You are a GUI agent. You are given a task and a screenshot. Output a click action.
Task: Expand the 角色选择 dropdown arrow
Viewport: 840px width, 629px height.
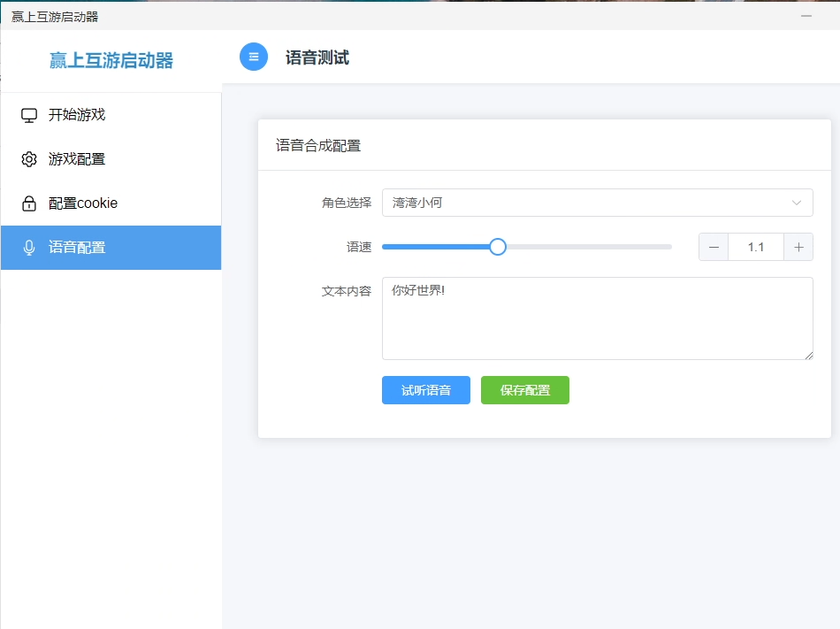pyautogui.click(x=797, y=203)
